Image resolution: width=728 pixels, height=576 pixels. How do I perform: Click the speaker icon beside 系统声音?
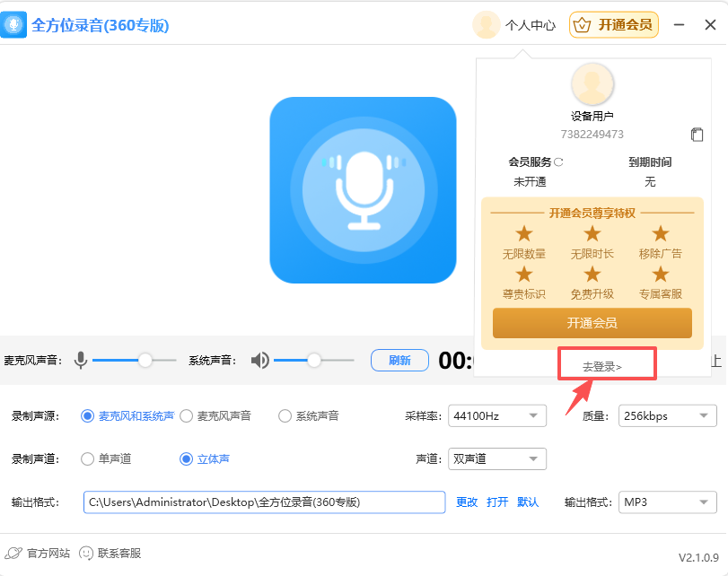pos(260,361)
